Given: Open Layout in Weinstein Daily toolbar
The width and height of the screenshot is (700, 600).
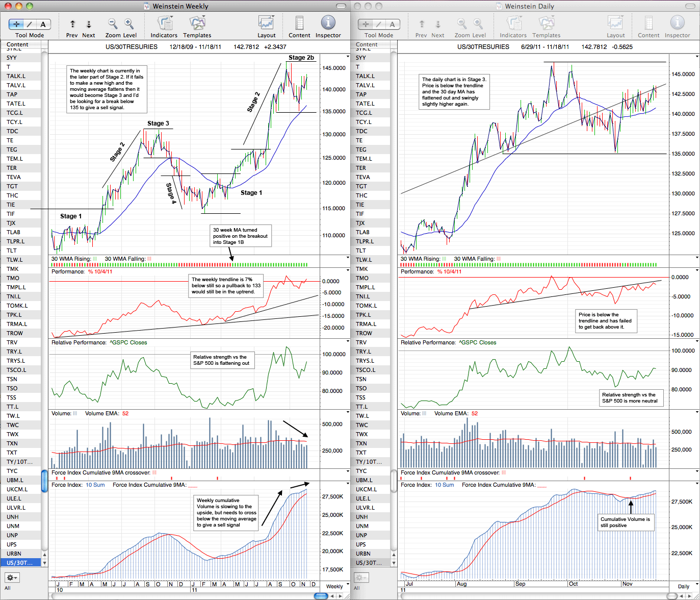Looking at the screenshot, I should point(615,23).
